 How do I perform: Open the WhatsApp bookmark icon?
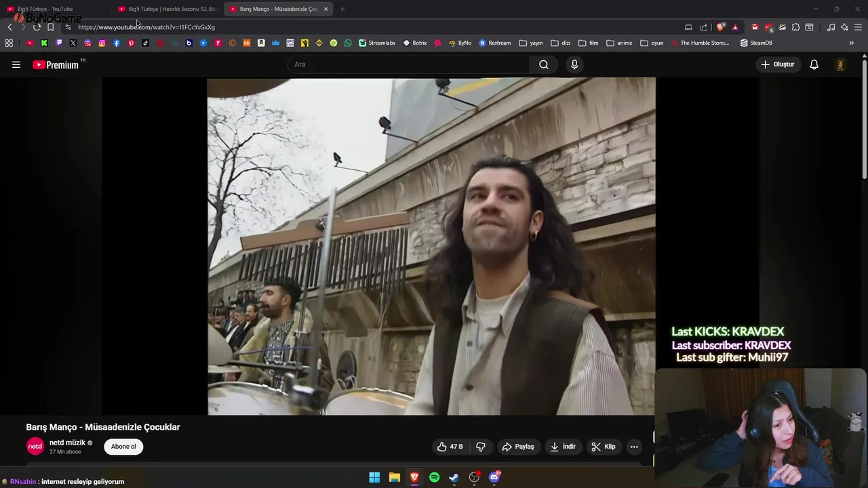pyautogui.click(x=348, y=43)
